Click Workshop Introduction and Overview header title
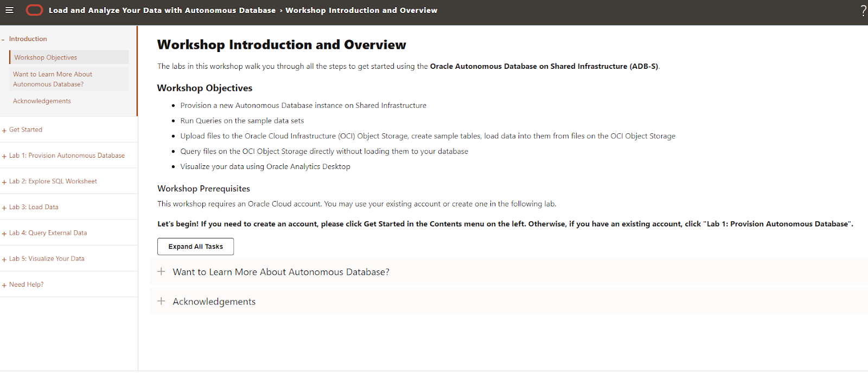This screenshot has width=868, height=375. (361, 10)
